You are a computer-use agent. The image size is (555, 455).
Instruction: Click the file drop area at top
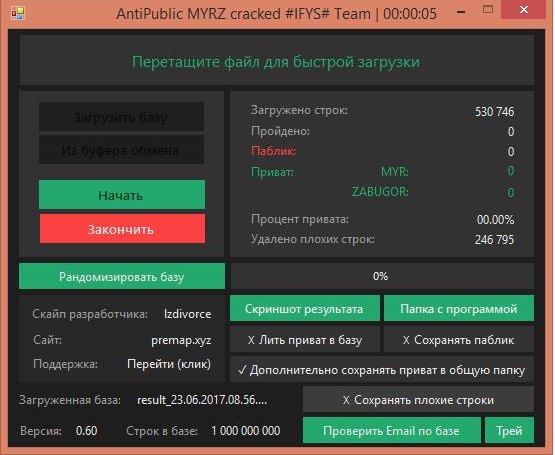[276, 60]
